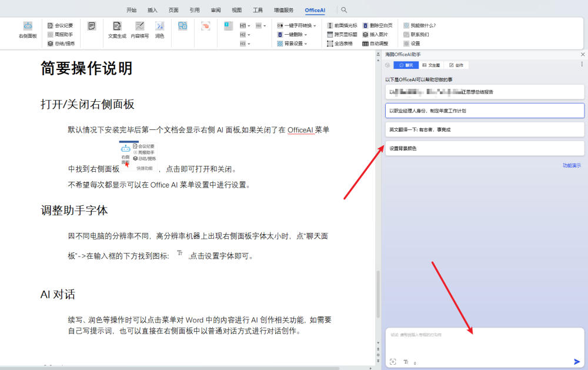Click the grey round icon left of 聊天 tab
This screenshot has width=588, height=370.
387,65
